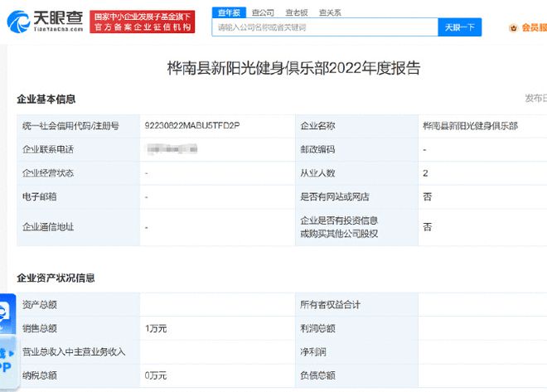Click the 纳税总额 value 0万元
Screen dimensions: 547x392
click(156, 375)
